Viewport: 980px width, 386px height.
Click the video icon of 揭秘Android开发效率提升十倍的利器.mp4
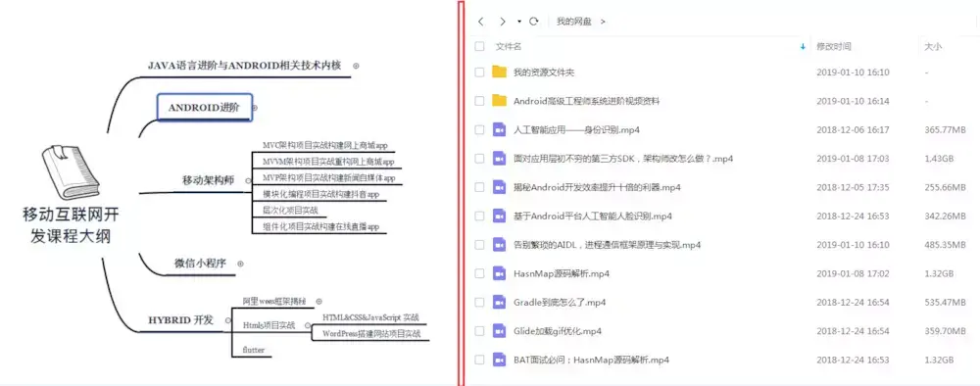coord(499,187)
